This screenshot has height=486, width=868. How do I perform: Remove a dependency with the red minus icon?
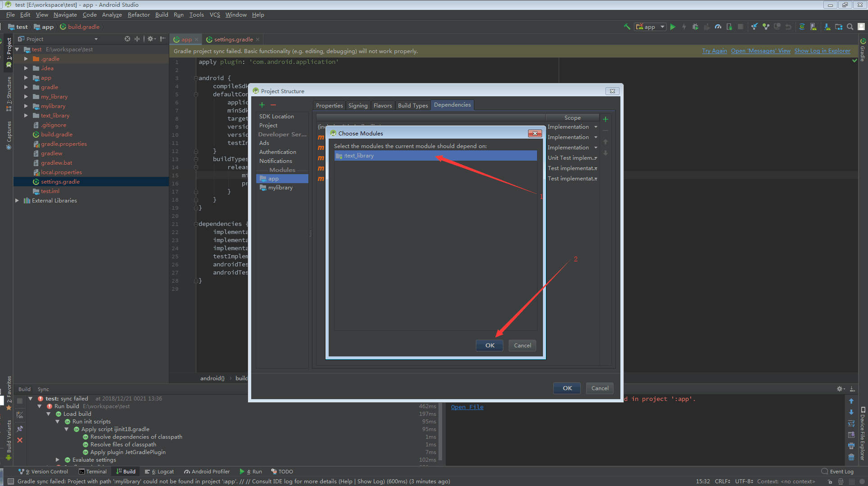click(273, 105)
